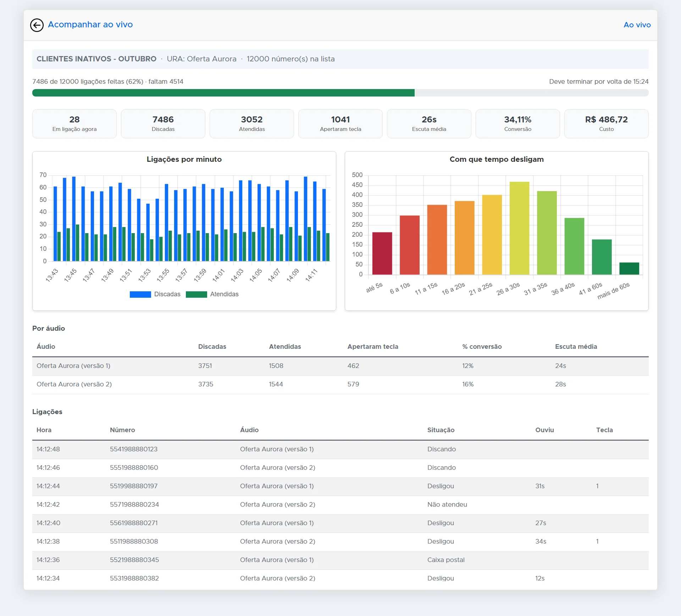Image resolution: width=681 pixels, height=616 pixels.
Task: Select the 'Oferta Aurora (versão 1)' audio row
Action: tap(340, 366)
